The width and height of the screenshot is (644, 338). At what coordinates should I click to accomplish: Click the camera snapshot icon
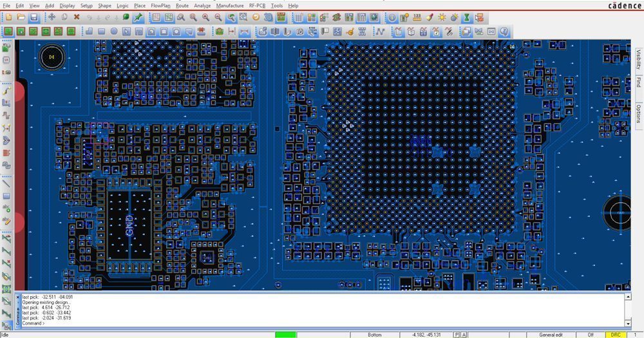(300, 31)
